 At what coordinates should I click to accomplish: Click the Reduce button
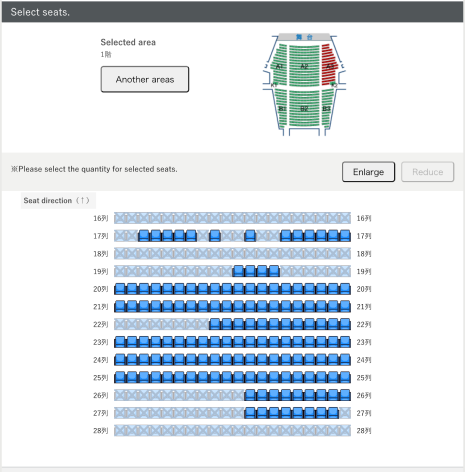pyautogui.click(x=428, y=172)
